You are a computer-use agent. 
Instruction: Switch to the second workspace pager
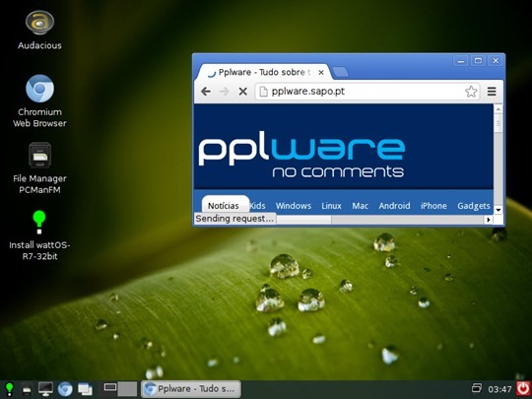[127, 389]
